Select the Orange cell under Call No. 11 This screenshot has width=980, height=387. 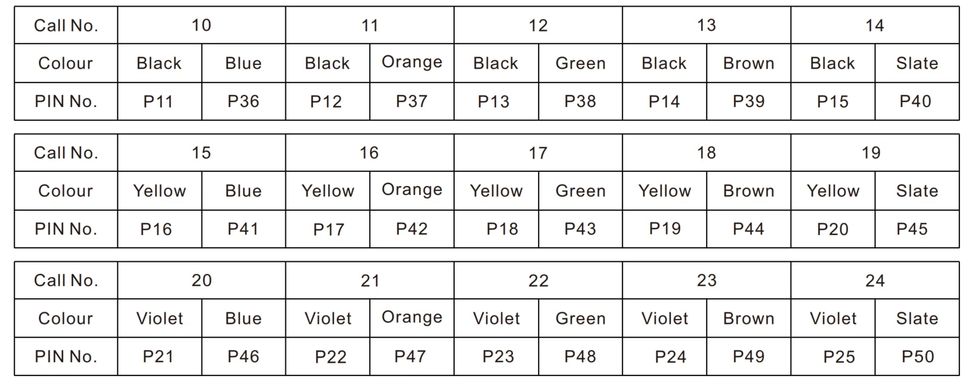412,63
